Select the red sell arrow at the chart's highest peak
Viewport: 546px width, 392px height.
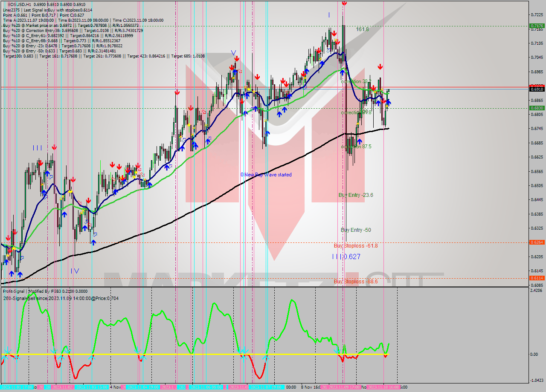(x=344, y=4)
